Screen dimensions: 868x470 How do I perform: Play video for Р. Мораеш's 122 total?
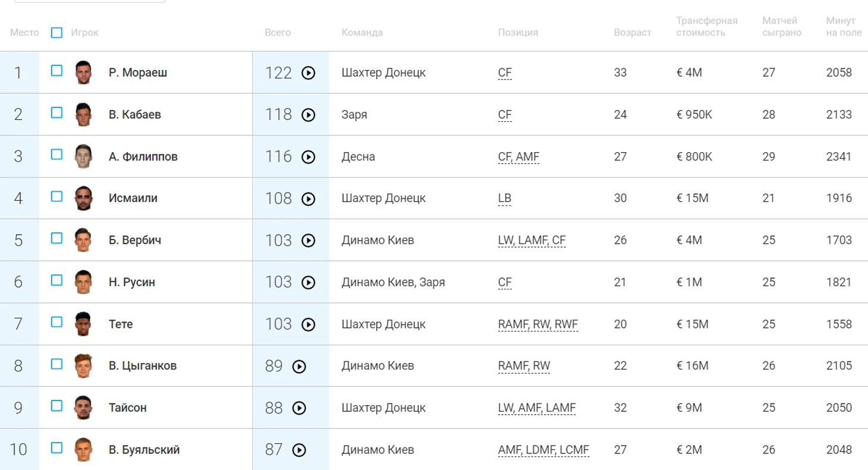click(x=308, y=73)
